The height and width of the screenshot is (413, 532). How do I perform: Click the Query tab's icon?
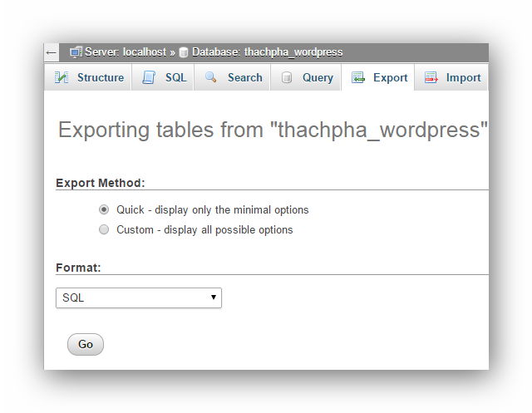click(287, 78)
